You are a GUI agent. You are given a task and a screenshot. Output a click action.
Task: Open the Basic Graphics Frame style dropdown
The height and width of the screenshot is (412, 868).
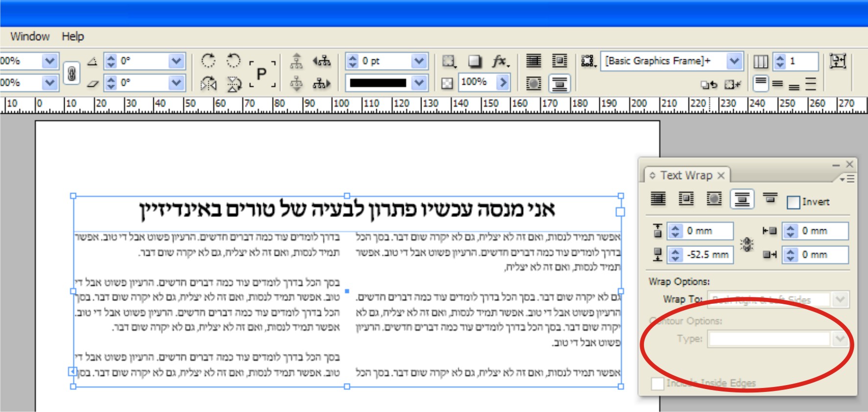734,61
